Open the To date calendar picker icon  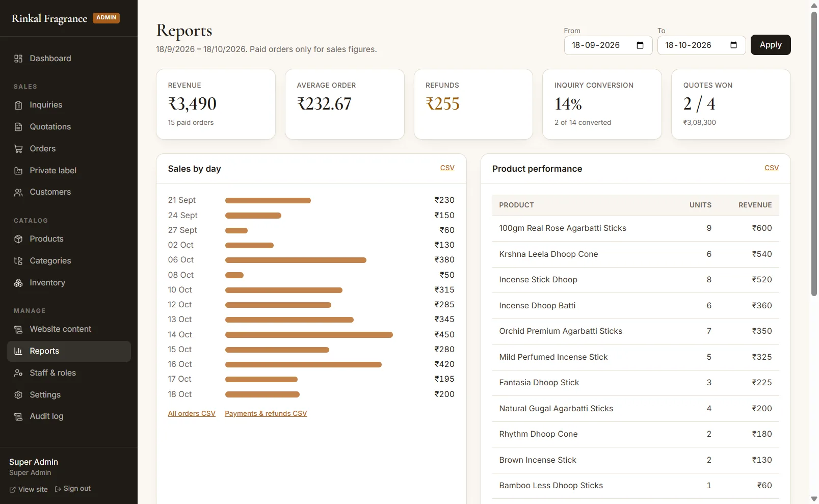click(733, 45)
